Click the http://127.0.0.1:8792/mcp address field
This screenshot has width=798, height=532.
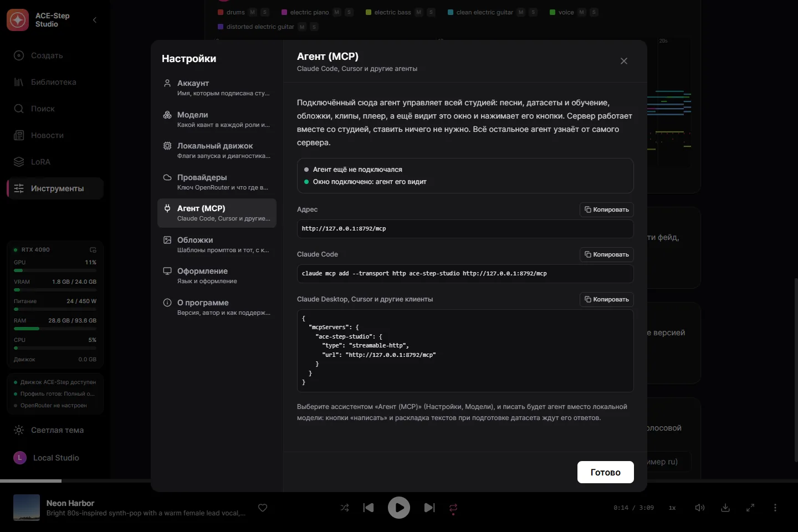[465, 229]
